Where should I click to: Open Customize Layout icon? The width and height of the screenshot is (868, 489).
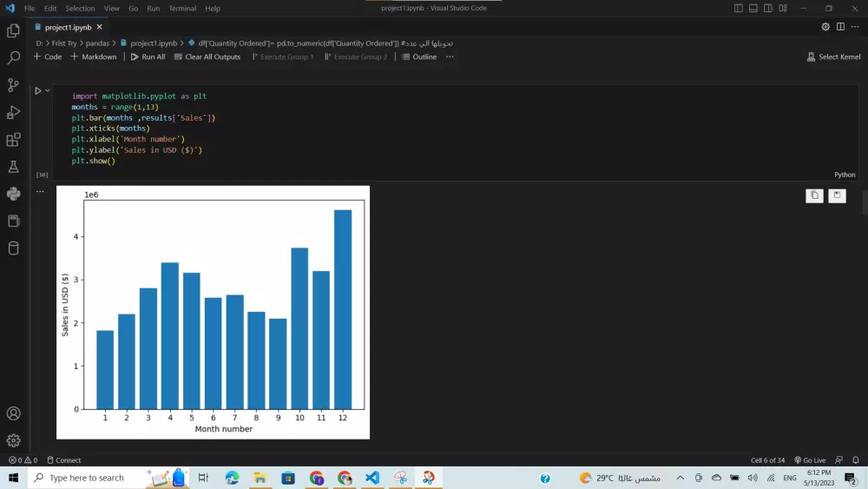783,9
